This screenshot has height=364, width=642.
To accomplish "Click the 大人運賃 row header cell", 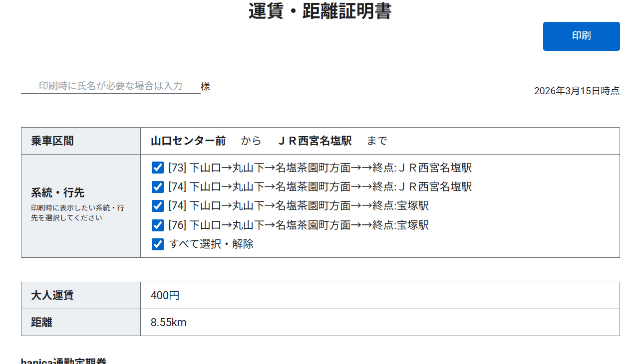I will pyautogui.click(x=52, y=296).
